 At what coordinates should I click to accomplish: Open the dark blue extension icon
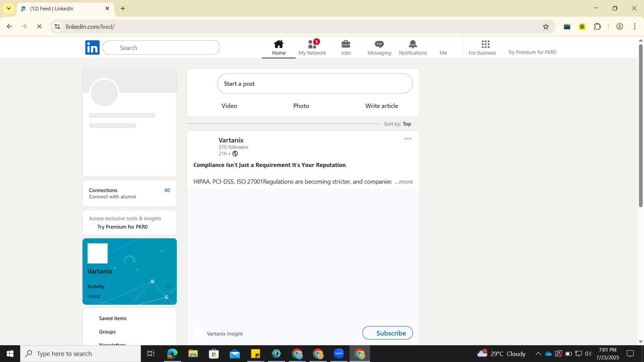tap(567, 26)
